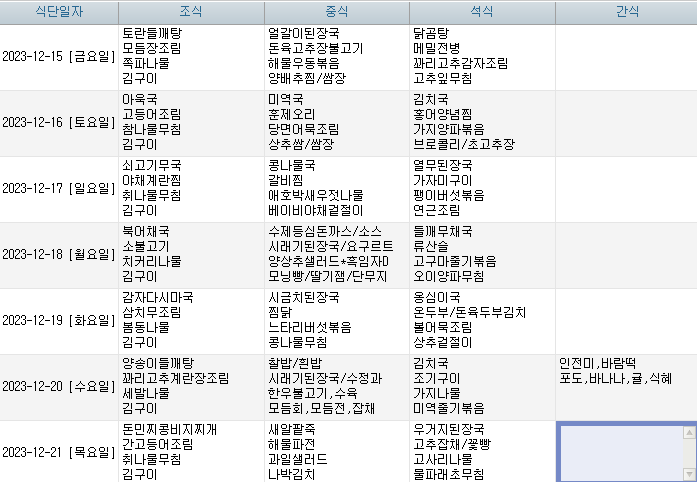Click the 2023-12-19 [화요일] date cell

(59, 320)
